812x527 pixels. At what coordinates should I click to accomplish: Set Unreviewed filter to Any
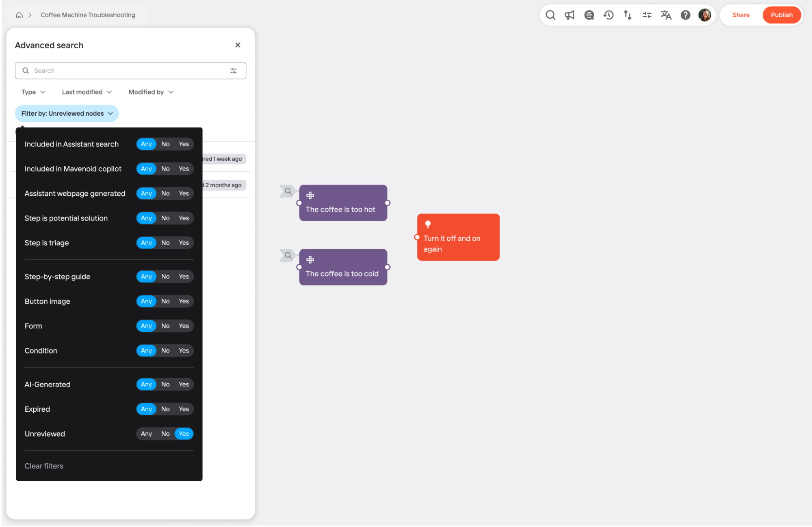point(146,434)
